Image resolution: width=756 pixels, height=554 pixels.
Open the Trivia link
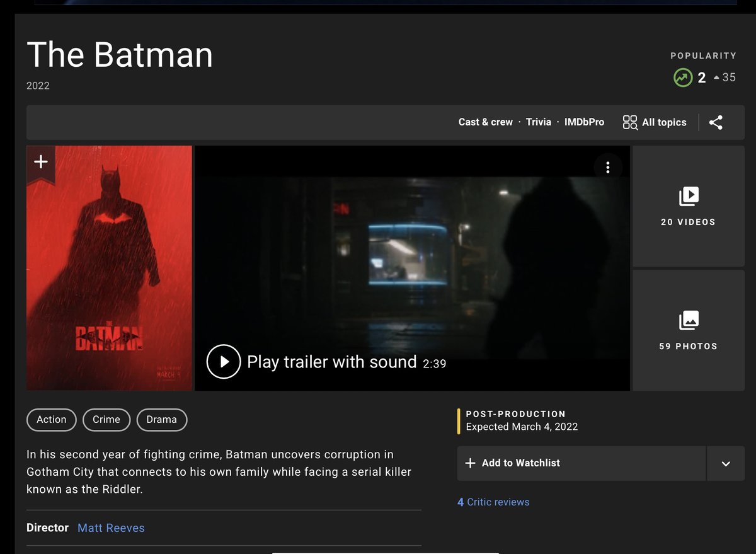point(539,122)
